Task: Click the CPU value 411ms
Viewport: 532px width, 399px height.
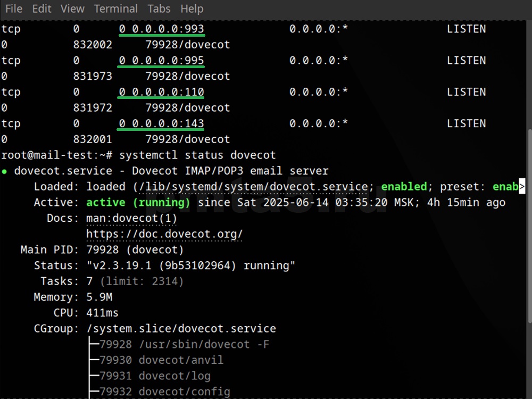Action: (103, 313)
